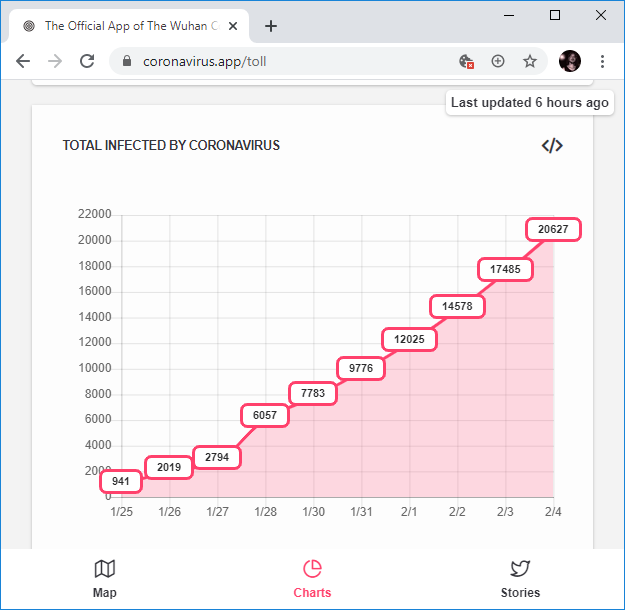The height and width of the screenshot is (610, 625).
Task: Click the embed code icon
Action: coord(552,145)
